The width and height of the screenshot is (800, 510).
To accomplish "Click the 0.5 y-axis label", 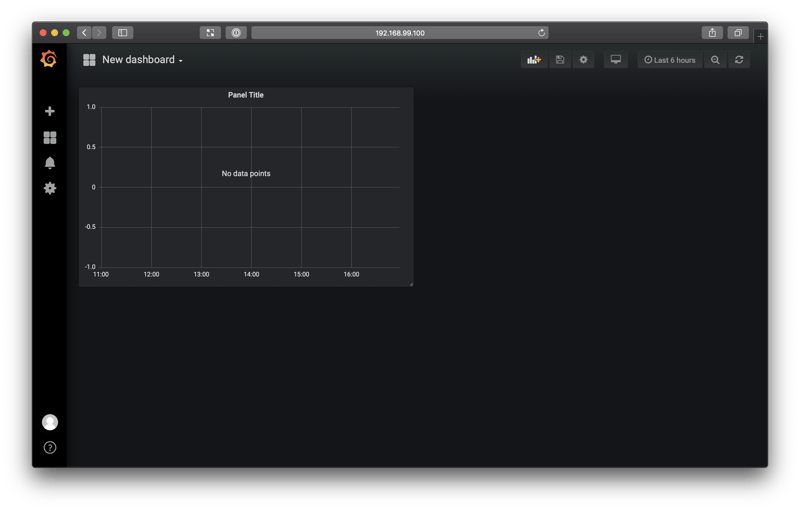I will [x=91, y=147].
